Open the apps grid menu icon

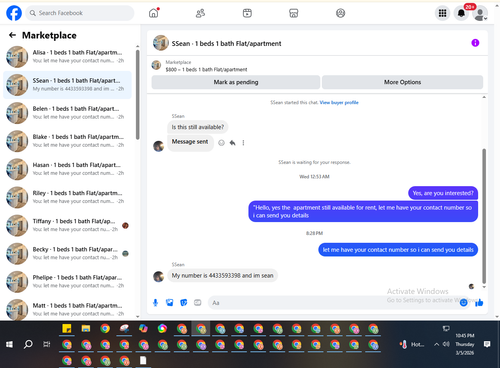pyautogui.click(x=442, y=13)
